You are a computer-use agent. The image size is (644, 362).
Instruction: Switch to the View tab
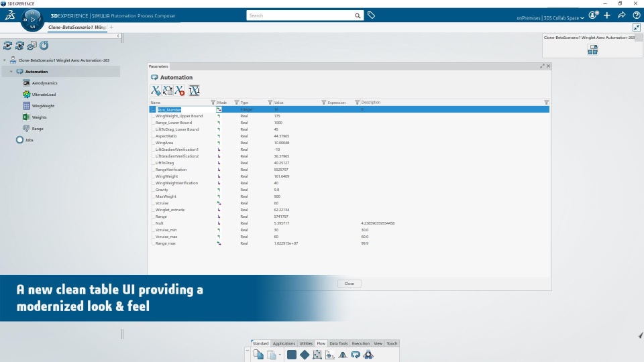(378, 343)
